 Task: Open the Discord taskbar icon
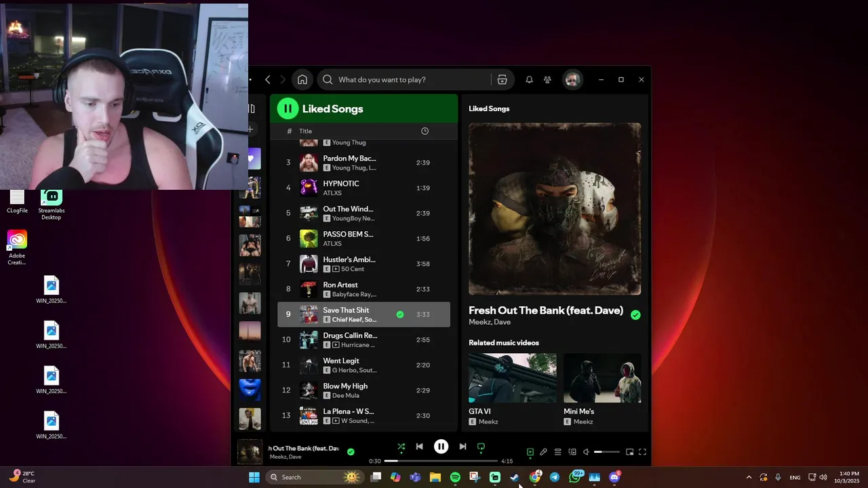pyautogui.click(x=614, y=477)
